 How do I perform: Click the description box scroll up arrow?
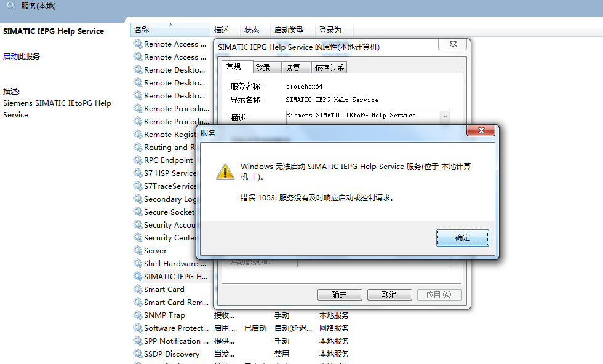click(x=445, y=116)
